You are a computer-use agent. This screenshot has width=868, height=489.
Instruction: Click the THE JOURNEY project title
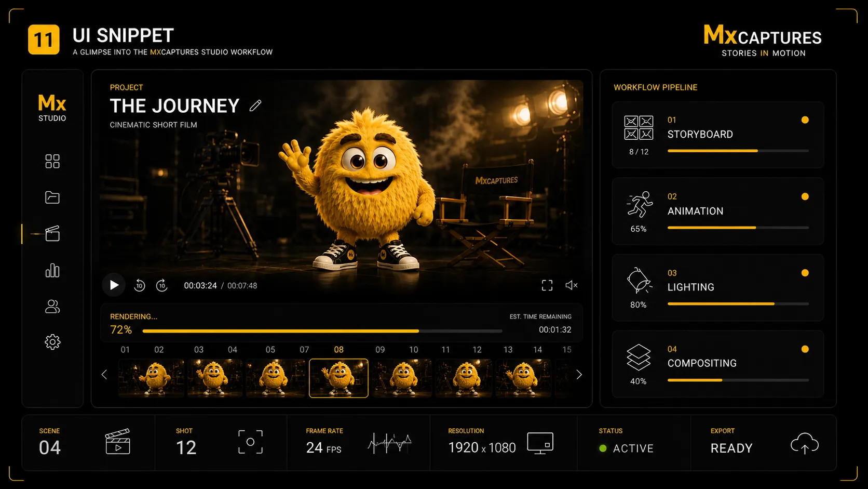(x=174, y=106)
